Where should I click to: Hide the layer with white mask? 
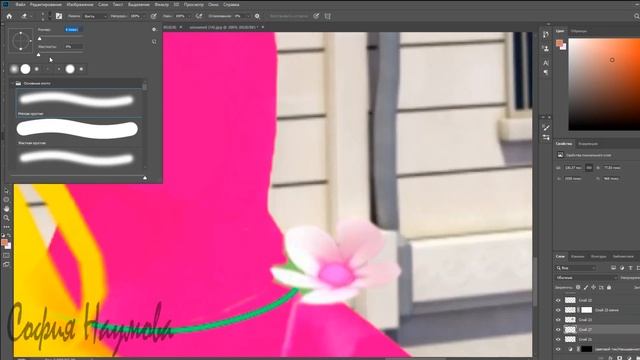(x=558, y=310)
